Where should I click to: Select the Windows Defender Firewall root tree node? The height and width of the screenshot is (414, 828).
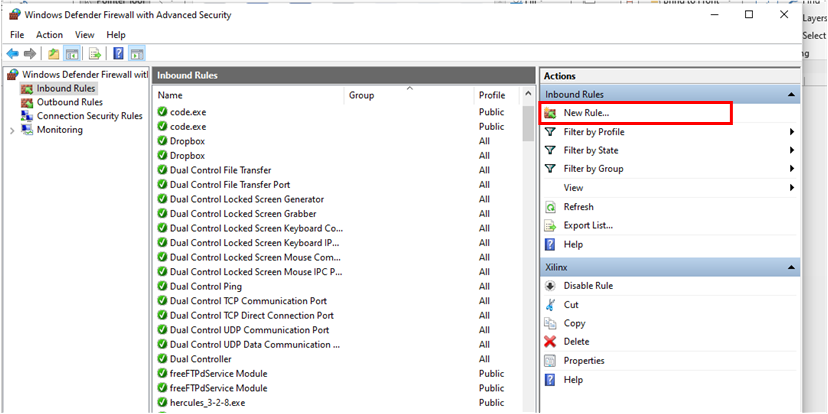[78, 74]
